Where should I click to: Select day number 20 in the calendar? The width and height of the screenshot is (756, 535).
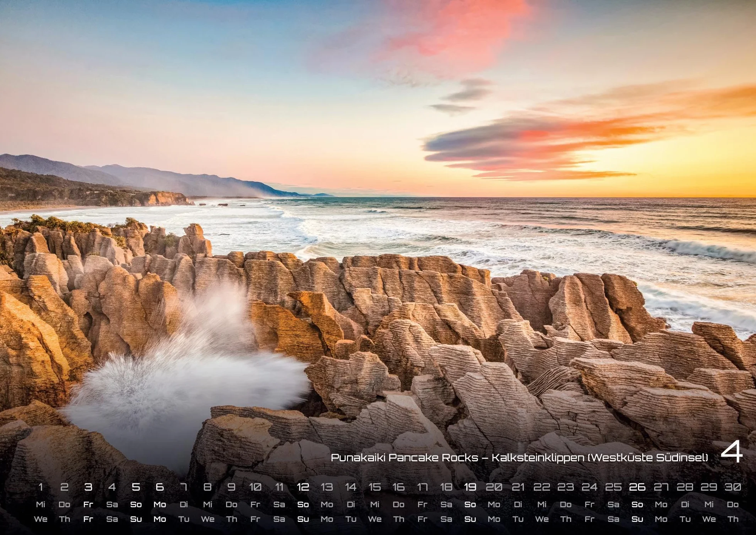494,487
